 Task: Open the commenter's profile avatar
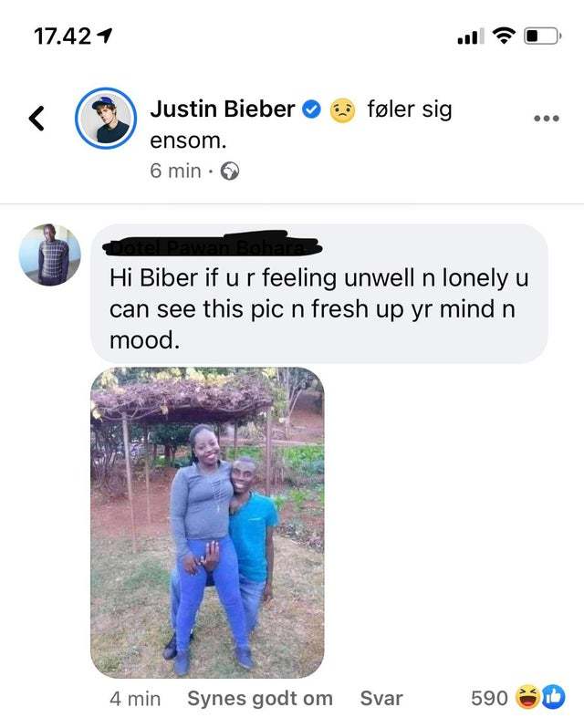click(49, 255)
